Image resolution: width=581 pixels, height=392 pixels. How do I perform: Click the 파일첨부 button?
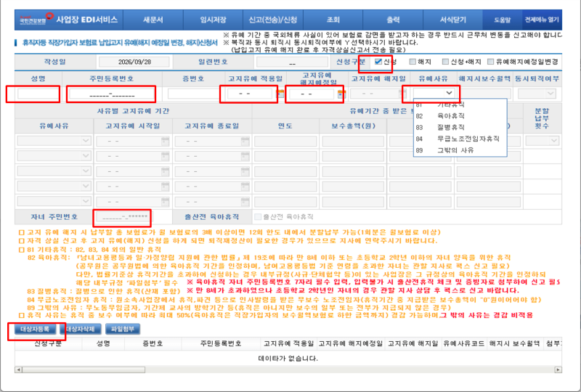(x=122, y=329)
